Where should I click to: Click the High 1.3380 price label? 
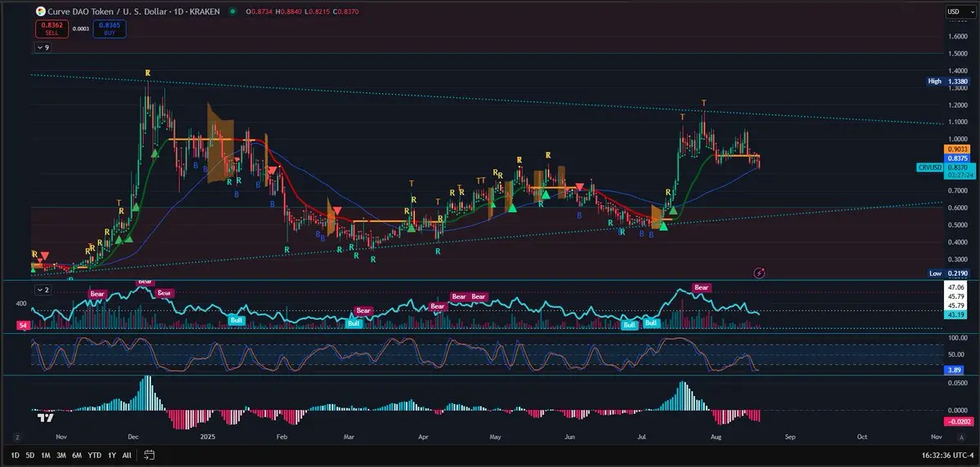[947, 82]
